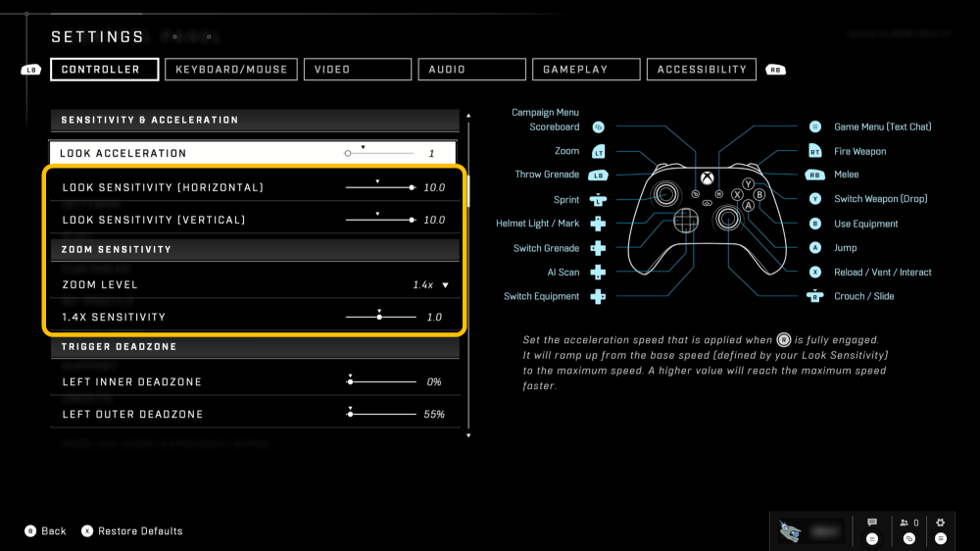Viewport: 980px width, 551px height.
Task: Select the Y button icon for Switch Weapon
Action: click(815, 199)
